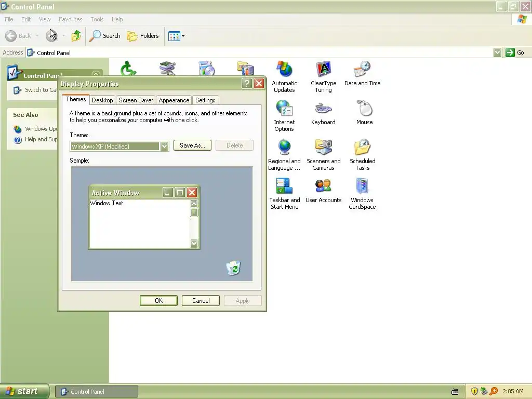Click the Forward navigation arrow

pyautogui.click(x=51, y=36)
